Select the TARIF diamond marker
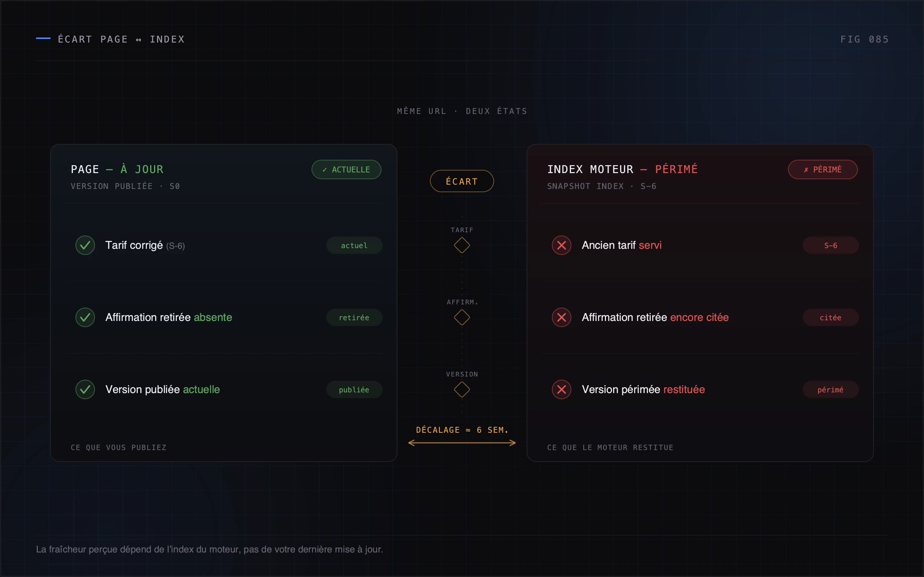924x577 pixels. (x=462, y=245)
